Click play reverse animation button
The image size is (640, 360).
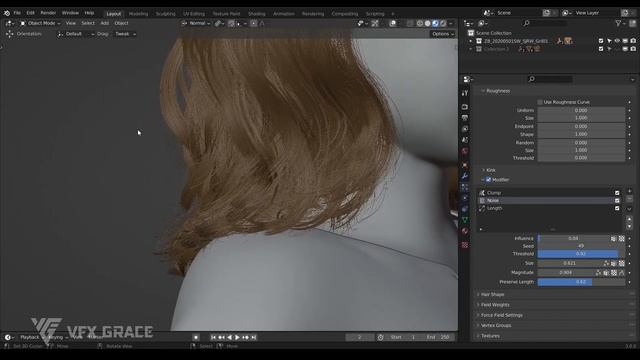click(x=229, y=338)
